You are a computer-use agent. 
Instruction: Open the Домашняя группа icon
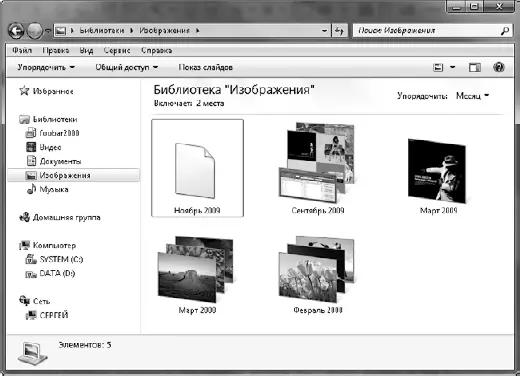coord(24,217)
